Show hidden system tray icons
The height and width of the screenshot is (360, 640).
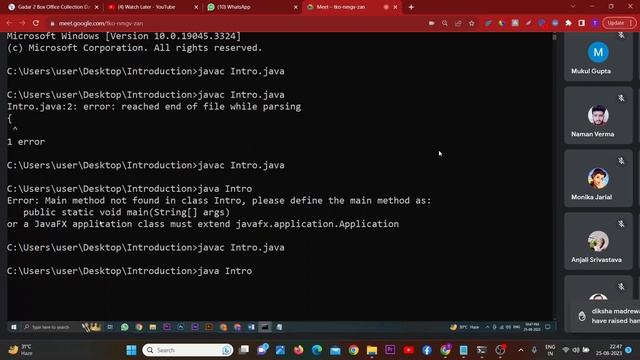click(x=520, y=350)
